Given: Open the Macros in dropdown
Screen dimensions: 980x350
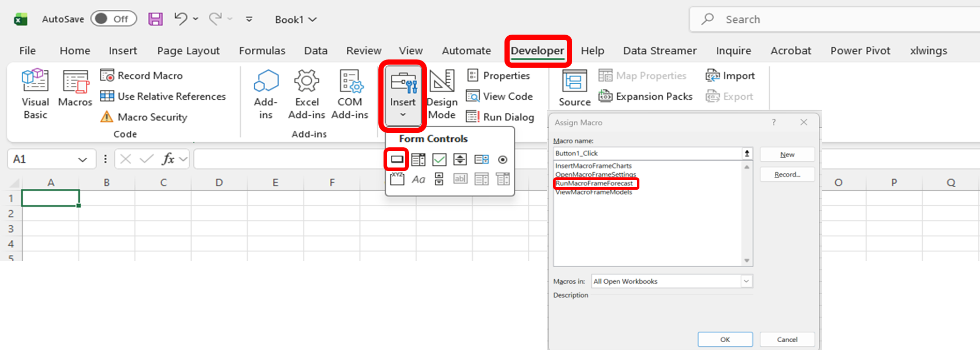Looking at the screenshot, I should coord(746,281).
